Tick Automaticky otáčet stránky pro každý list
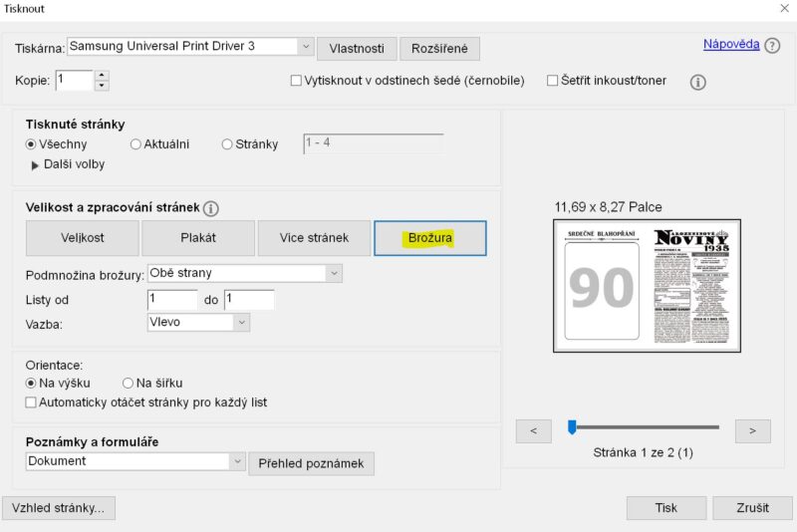This screenshot has width=797, height=532. 31,402
